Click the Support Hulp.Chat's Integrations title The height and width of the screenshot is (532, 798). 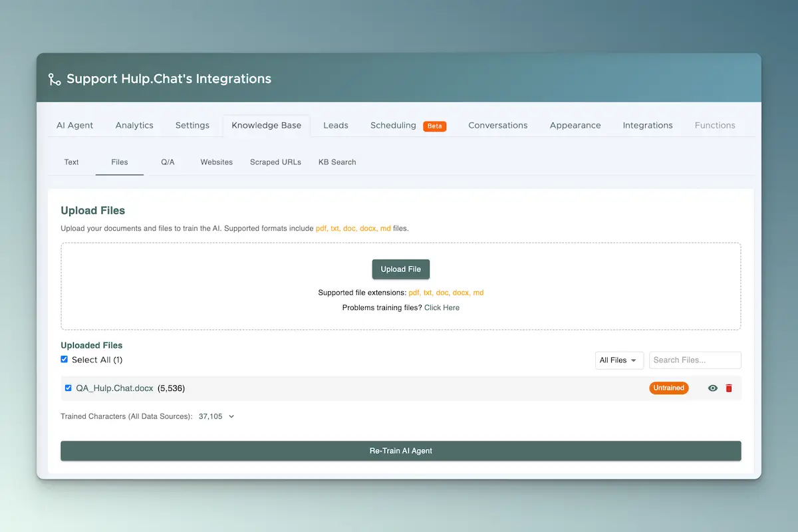tap(169, 78)
